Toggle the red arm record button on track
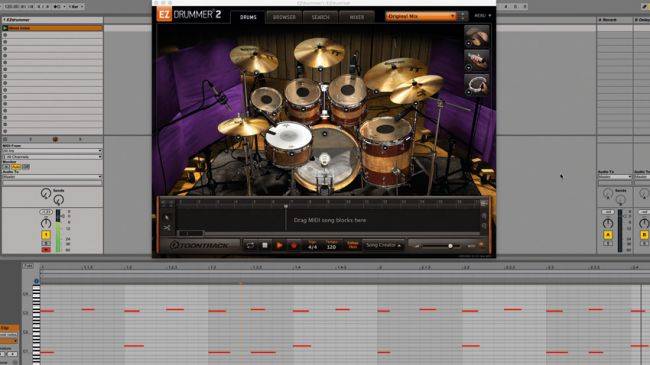 tap(46, 250)
